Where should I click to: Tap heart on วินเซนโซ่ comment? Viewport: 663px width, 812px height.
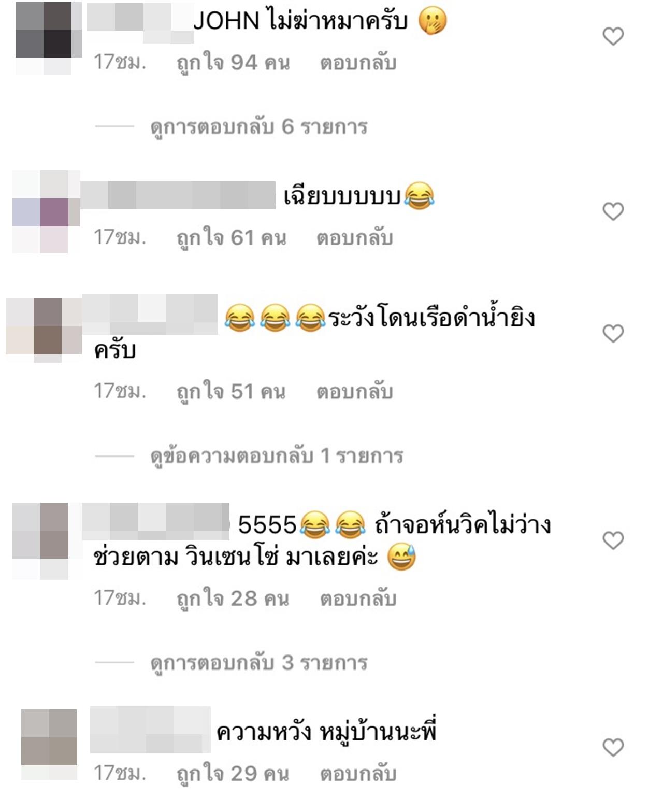click(613, 540)
